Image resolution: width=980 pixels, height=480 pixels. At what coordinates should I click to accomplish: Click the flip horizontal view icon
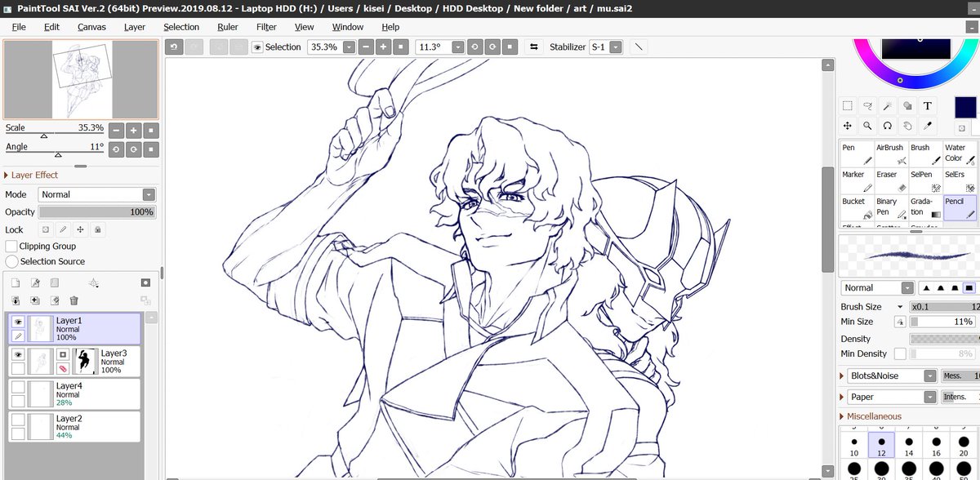[534, 47]
